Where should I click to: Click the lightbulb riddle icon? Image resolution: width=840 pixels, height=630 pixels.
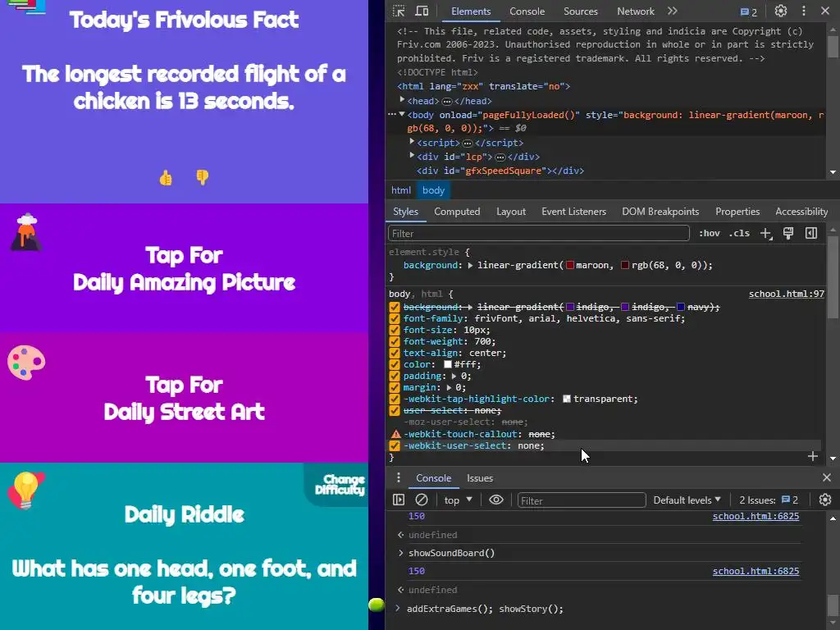[x=25, y=491]
